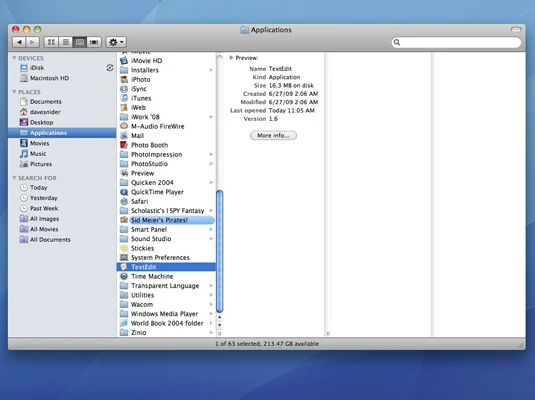Open the Smart Panel folder
Viewport: 535px width, 400px height.
[167, 230]
